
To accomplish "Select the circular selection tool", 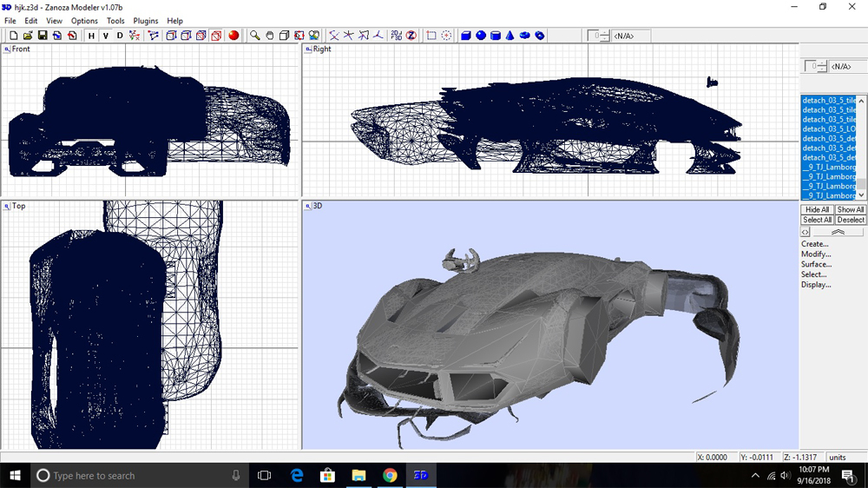I will 446,36.
